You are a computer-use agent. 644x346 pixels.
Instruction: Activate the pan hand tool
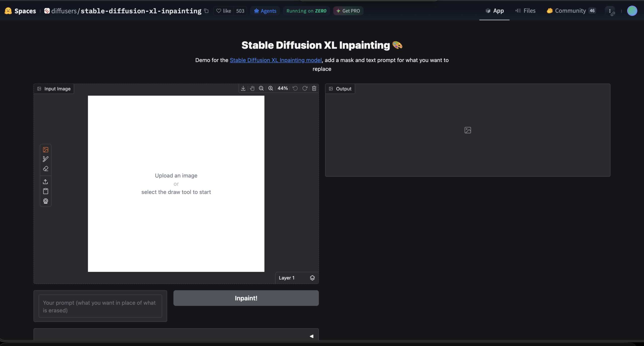point(252,88)
